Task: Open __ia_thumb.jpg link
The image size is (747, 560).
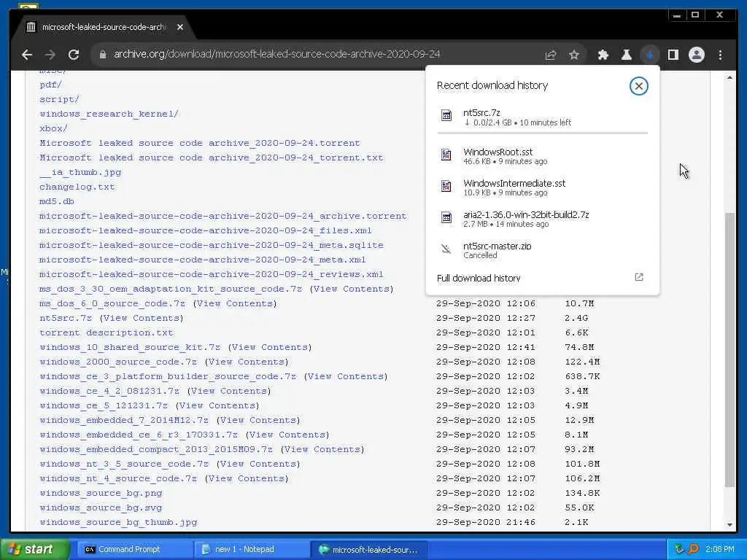Action: (x=80, y=172)
